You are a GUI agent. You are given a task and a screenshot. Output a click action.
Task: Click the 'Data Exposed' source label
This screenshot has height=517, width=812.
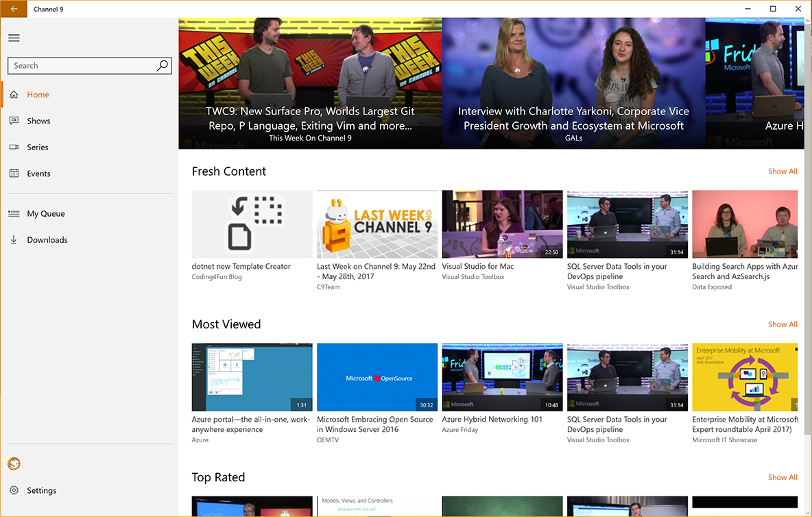[x=712, y=287]
